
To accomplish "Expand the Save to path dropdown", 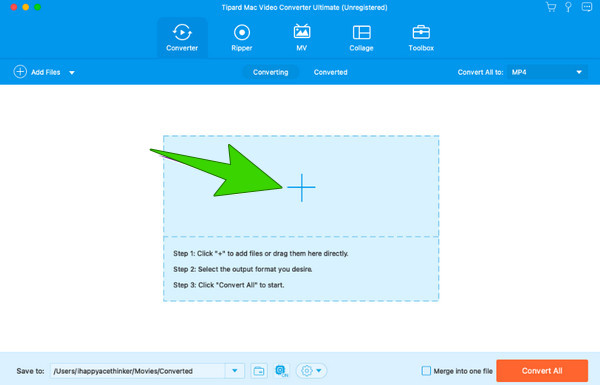I will tap(235, 371).
